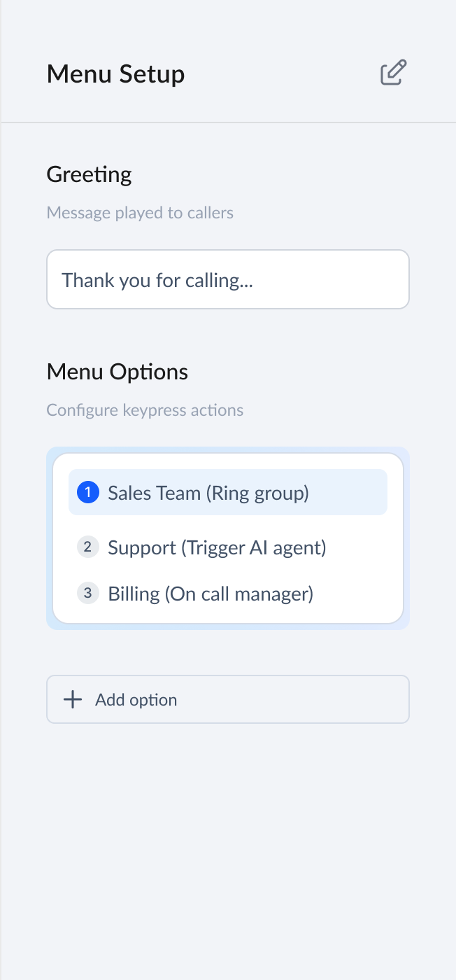456x980 pixels.
Task: Click the blue focus border around options list
Action: 49,538
